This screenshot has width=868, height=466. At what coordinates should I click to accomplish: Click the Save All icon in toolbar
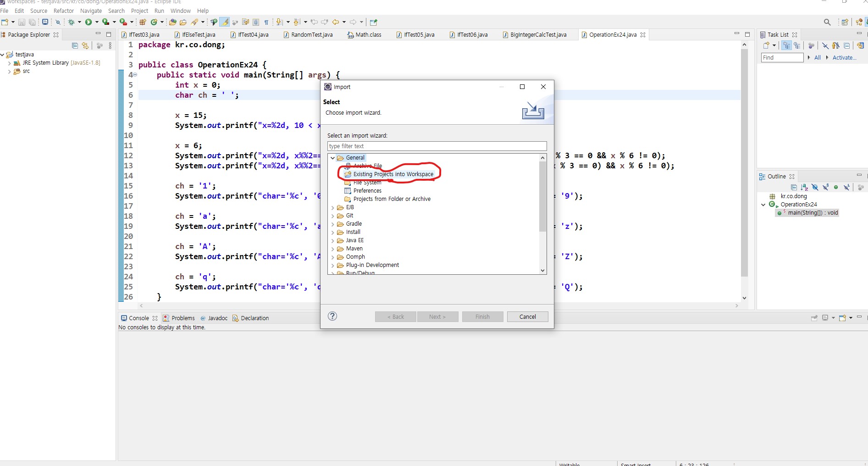click(32, 22)
